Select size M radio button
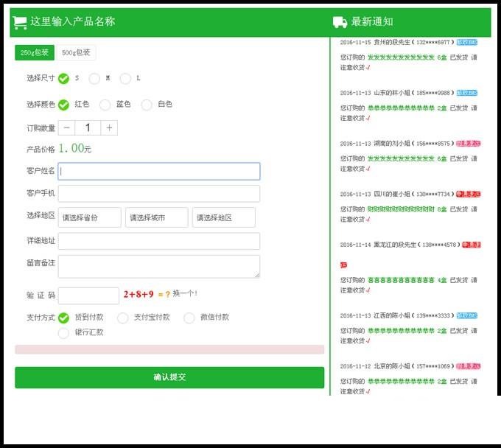 coord(94,78)
